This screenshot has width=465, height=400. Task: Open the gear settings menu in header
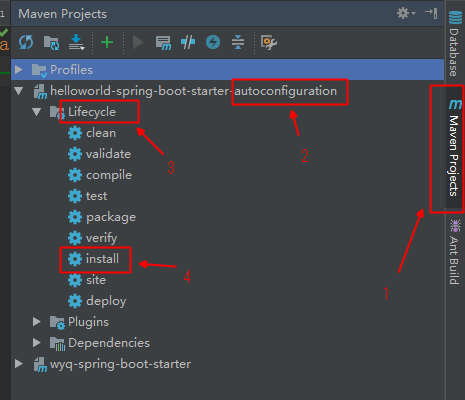406,13
